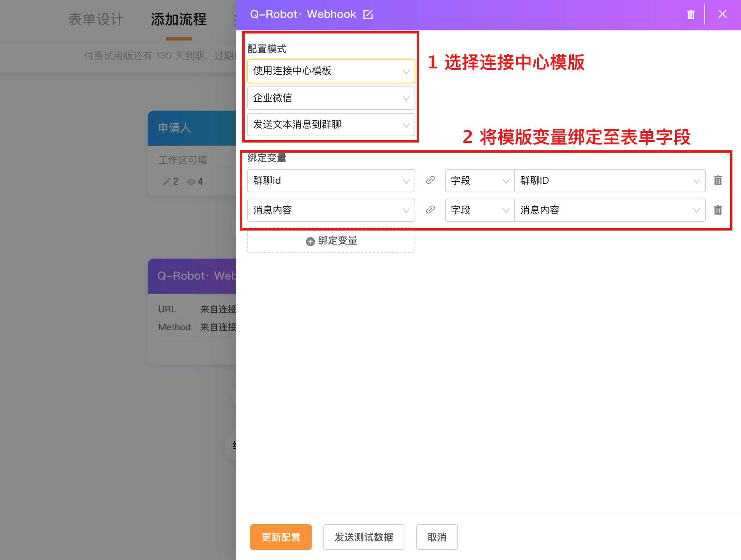Switch to the 添加流程 tab
This screenshot has height=560, width=741.
[179, 19]
